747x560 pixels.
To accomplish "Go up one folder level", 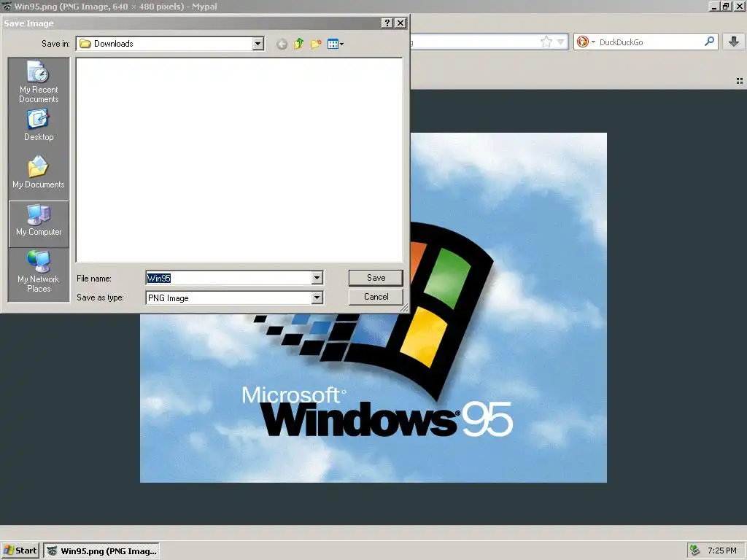I will point(298,44).
